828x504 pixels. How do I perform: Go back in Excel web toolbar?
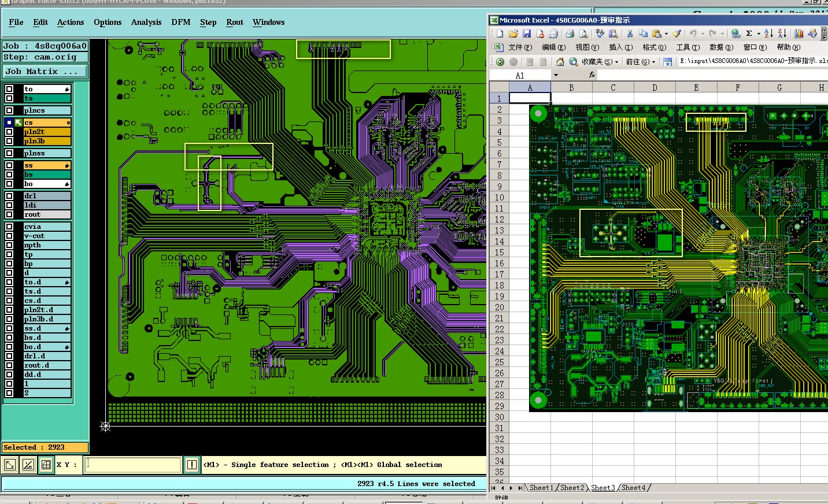[500, 62]
